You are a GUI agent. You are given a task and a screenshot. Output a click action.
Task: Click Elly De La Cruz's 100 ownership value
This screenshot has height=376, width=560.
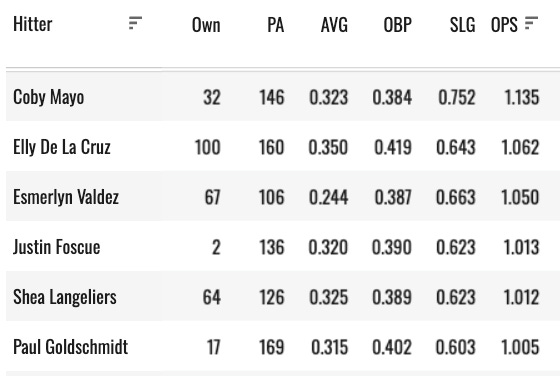[x=208, y=147]
